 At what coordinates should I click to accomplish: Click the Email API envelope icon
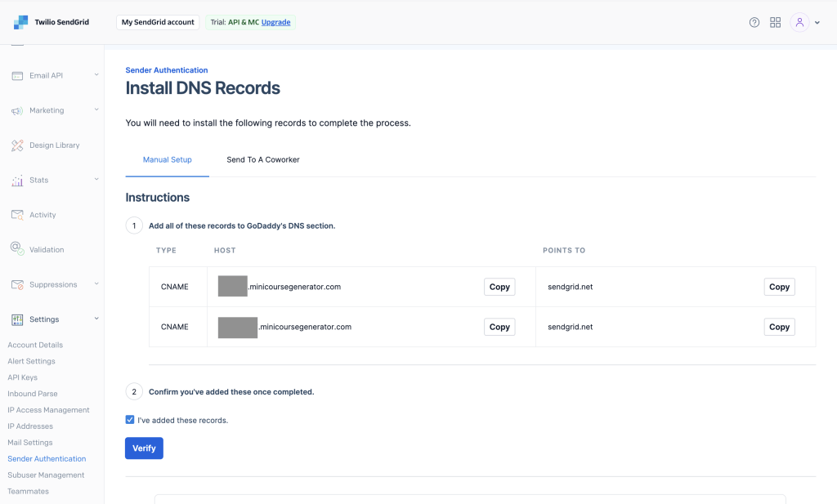tap(17, 76)
